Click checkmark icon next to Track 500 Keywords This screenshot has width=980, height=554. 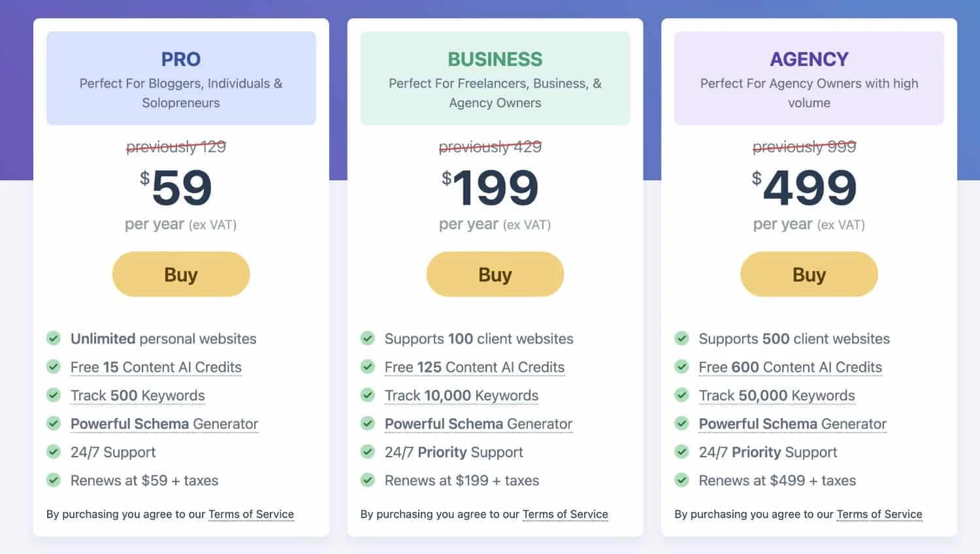click(x=54, y=395)
